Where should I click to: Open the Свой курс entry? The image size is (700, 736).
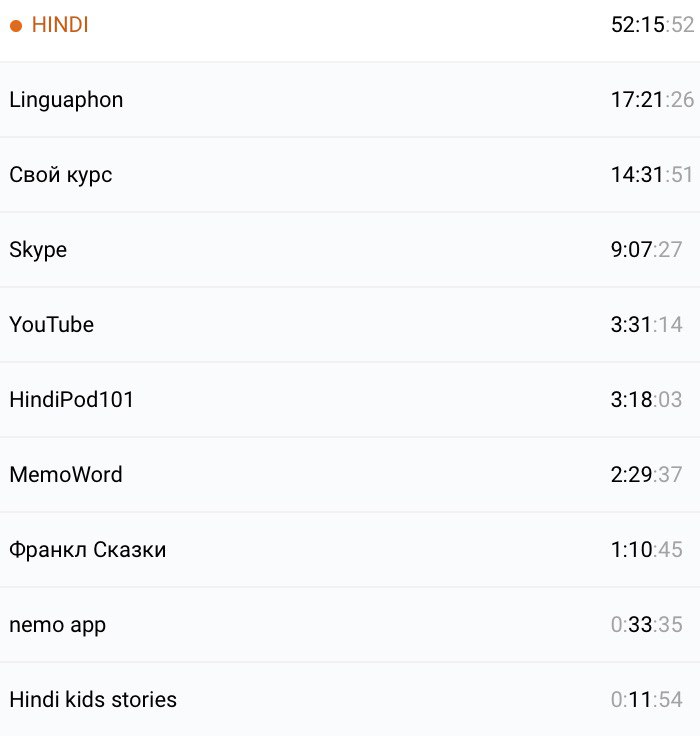61,175
